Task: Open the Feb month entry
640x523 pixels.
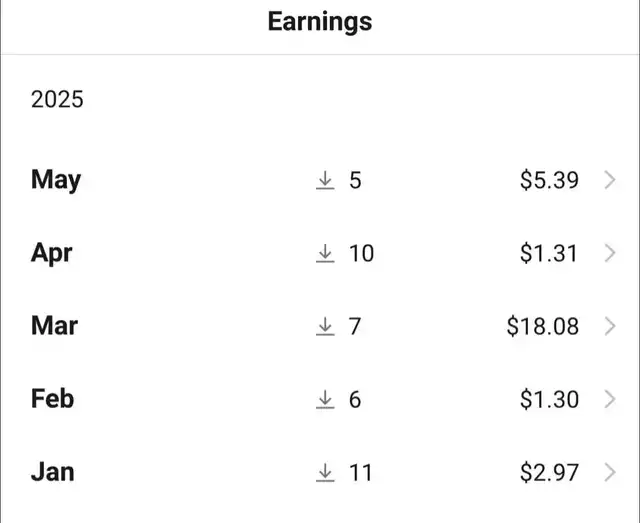Action: pos(53,399)
